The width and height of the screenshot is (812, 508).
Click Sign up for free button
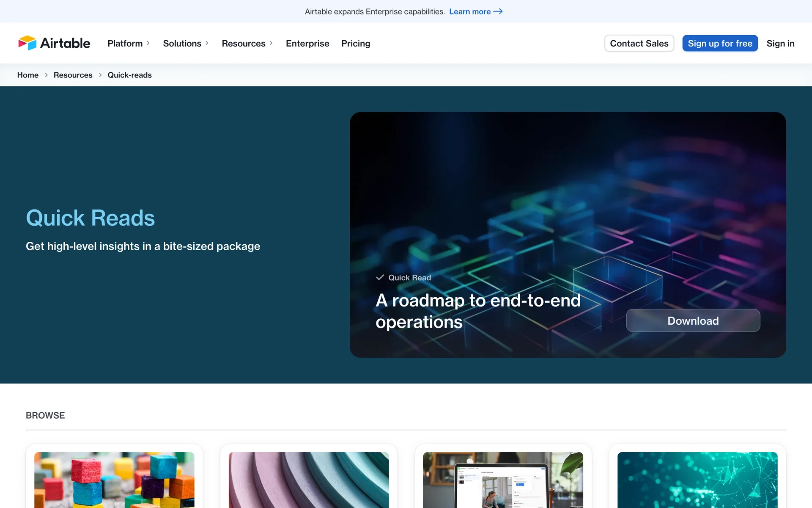pos(720,43)
